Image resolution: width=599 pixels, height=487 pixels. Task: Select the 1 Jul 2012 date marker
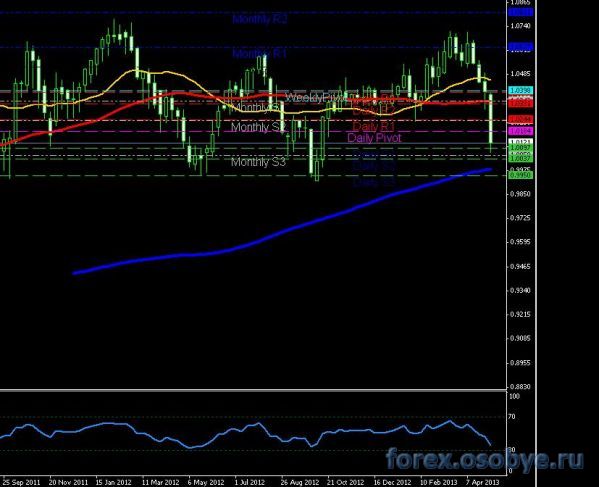coord(249,482)
